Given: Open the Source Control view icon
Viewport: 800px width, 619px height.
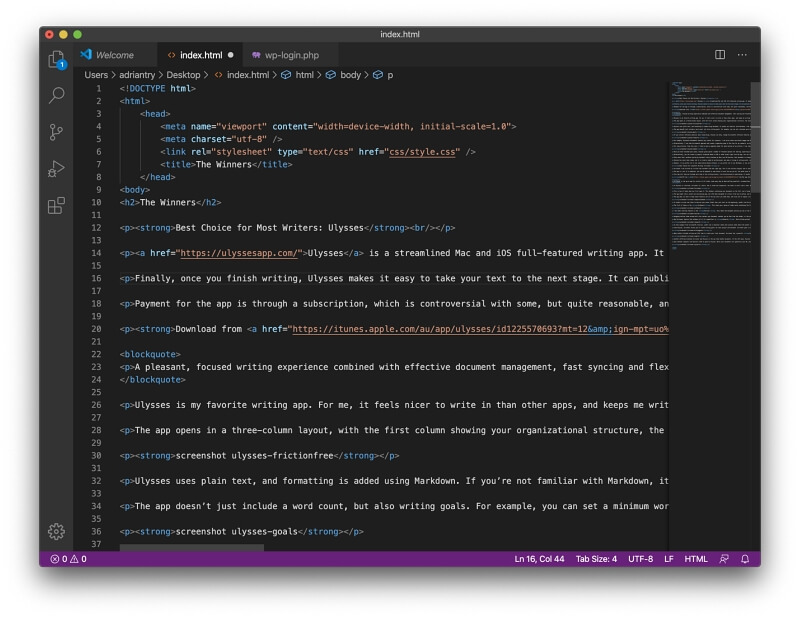Looking at the screenshot, I should (56, 132).
